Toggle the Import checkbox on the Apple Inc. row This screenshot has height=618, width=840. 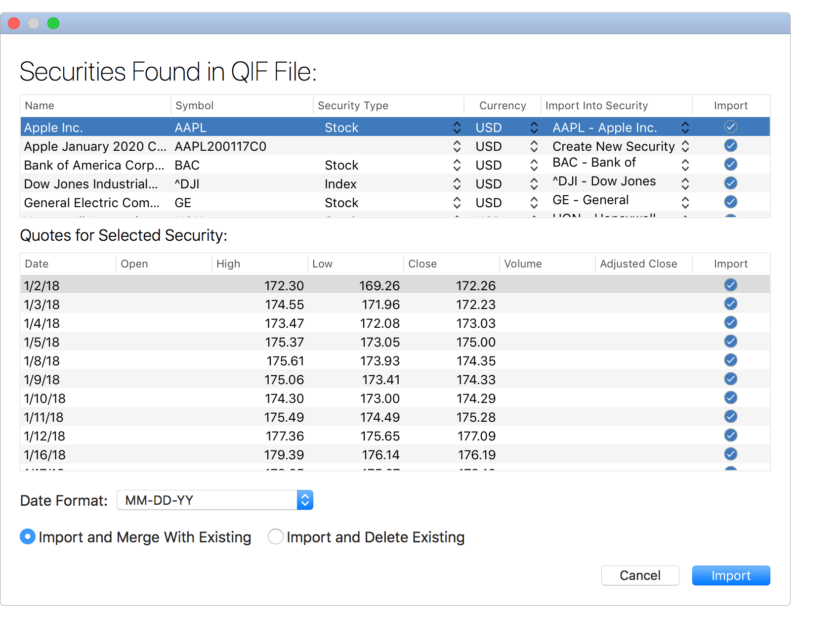tap(730, 127)
